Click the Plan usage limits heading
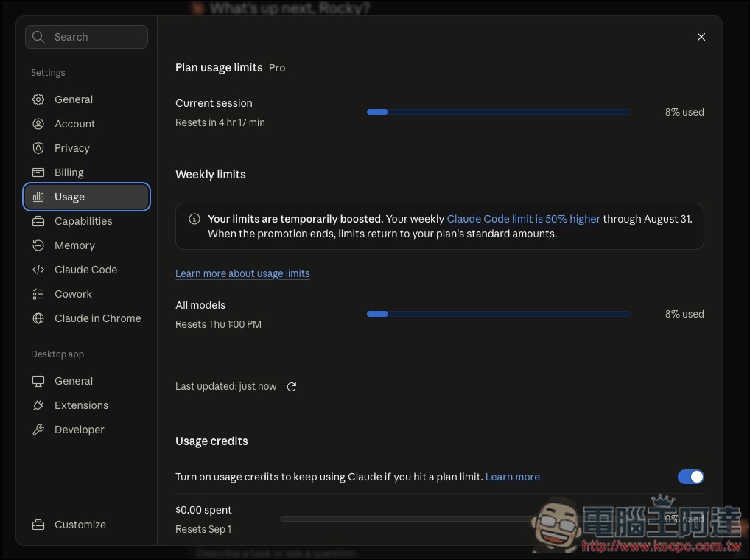750x560 pixels. click(x=219, y=68)
